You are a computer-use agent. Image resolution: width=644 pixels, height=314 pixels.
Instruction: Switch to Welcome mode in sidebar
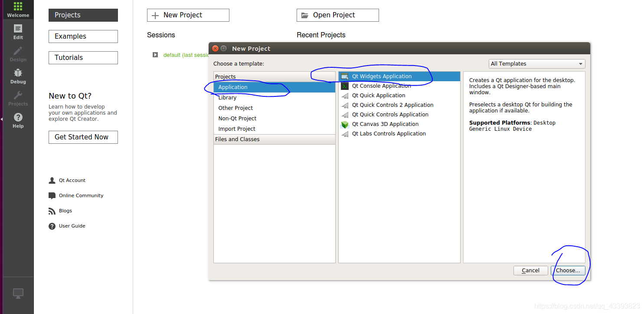[18, 10]
